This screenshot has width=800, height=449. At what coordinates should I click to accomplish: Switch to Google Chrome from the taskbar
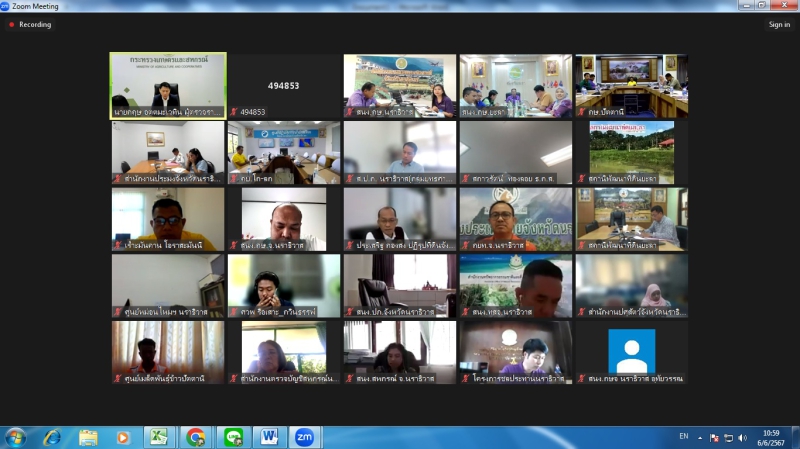(196, 437)
